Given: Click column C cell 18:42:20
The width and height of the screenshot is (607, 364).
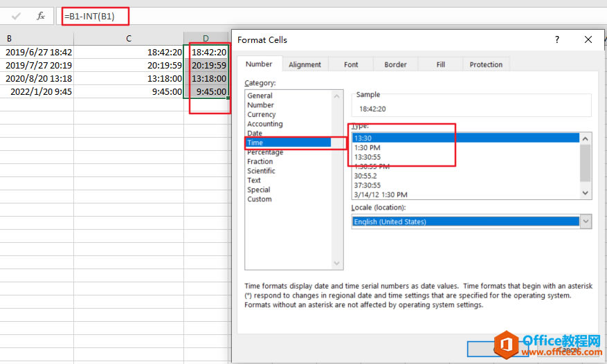Looking at the screenshot, I should 129,53.
